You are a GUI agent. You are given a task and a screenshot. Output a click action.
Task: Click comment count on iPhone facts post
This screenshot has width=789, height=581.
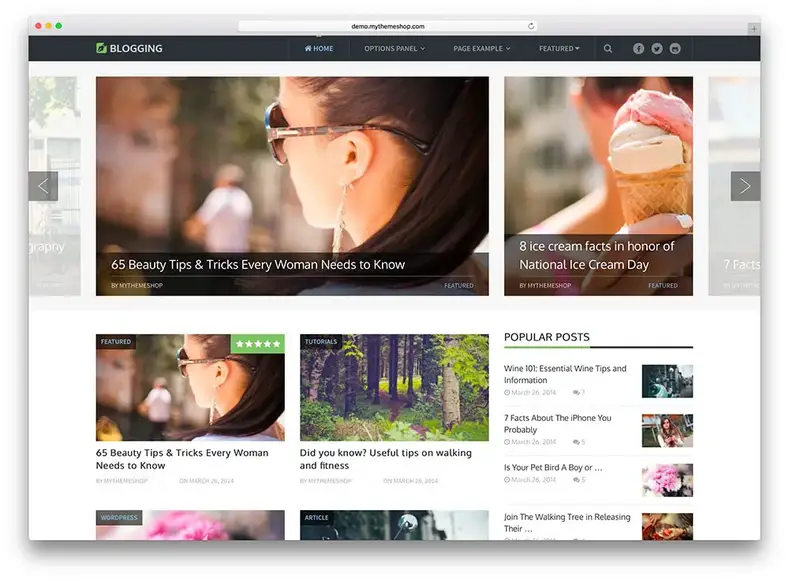point(579,442)
